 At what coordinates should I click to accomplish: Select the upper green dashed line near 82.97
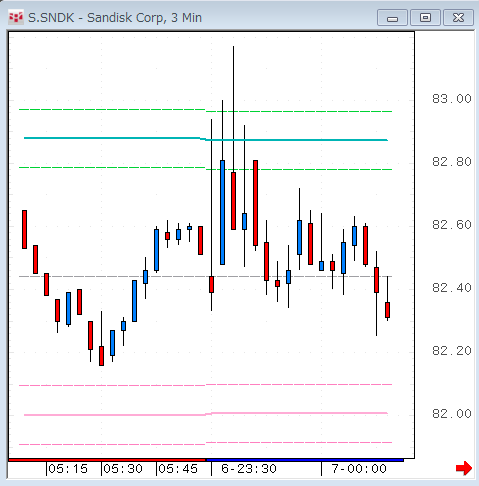click(x=206, y=110)
